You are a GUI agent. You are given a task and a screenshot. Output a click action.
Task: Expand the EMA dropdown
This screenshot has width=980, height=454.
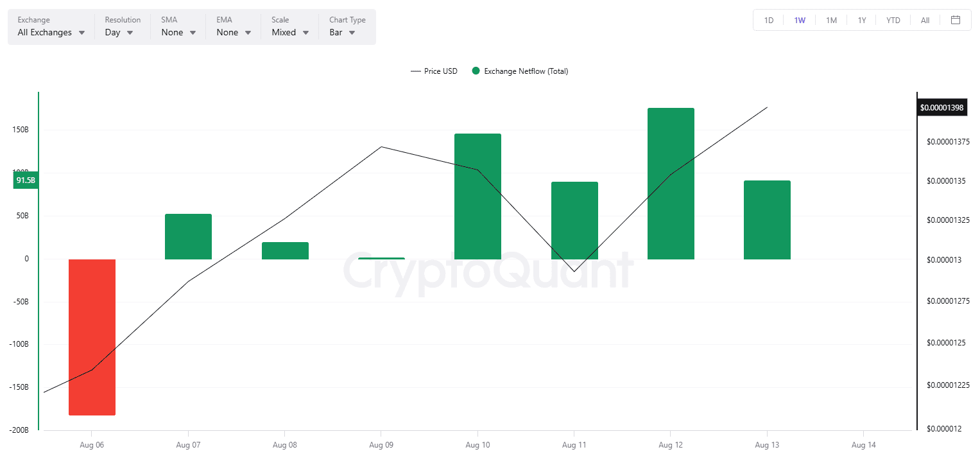click(234, 32)
